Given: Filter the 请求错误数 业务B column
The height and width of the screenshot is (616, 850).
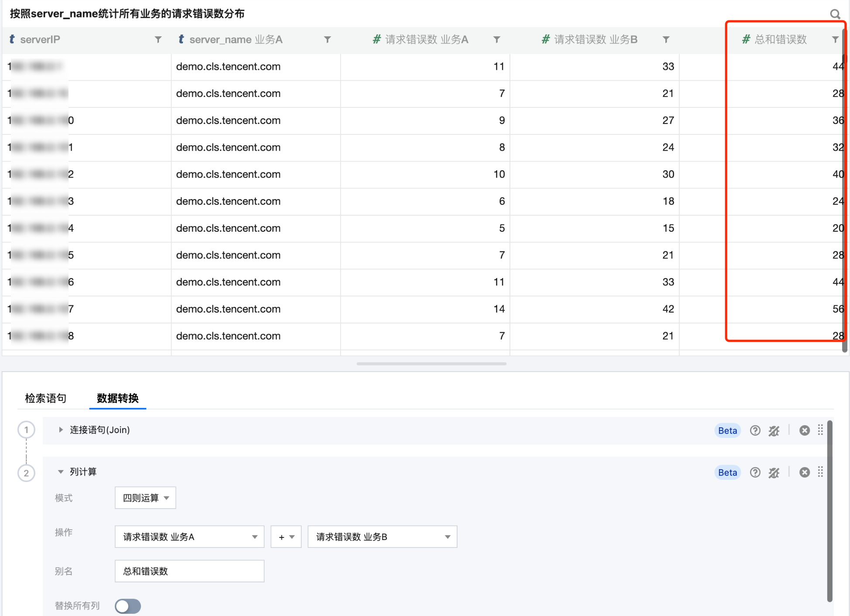Looking at the screenshot, I should (x=666, y=40).
